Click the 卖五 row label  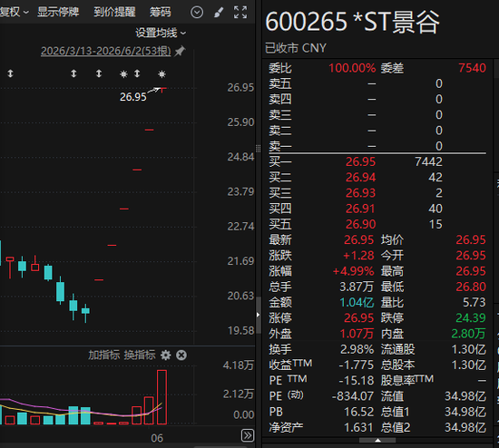point(280,83)
